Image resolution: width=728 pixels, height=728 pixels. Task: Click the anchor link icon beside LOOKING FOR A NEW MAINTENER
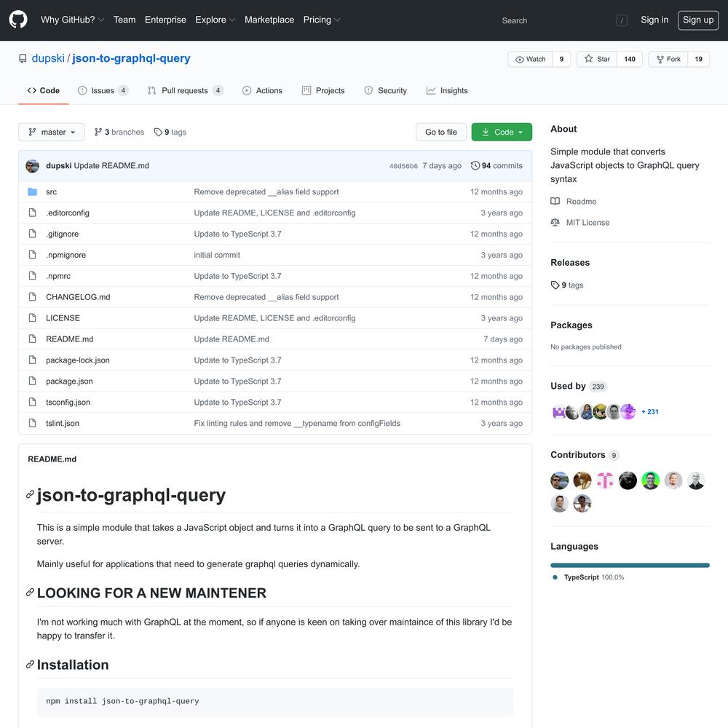30,593
